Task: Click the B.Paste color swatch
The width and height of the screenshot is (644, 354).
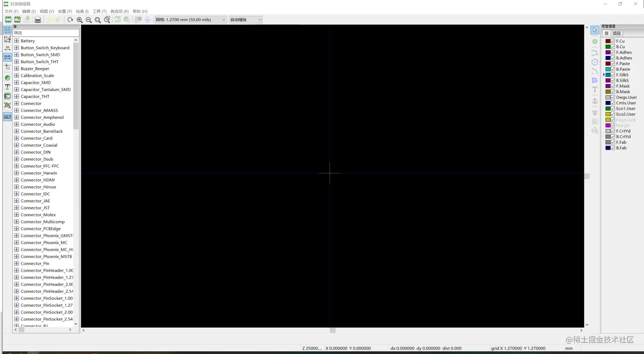Action: pos(608,69)
